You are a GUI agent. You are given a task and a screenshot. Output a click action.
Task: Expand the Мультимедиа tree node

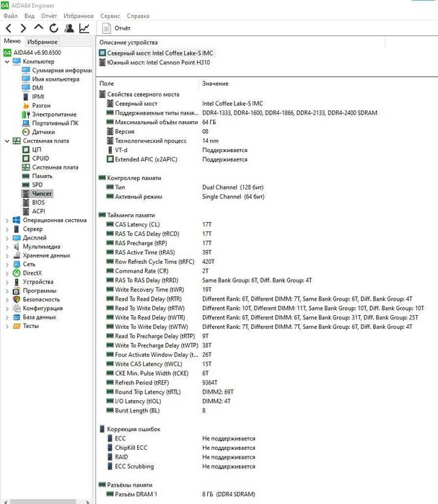[x=7, y=247]
